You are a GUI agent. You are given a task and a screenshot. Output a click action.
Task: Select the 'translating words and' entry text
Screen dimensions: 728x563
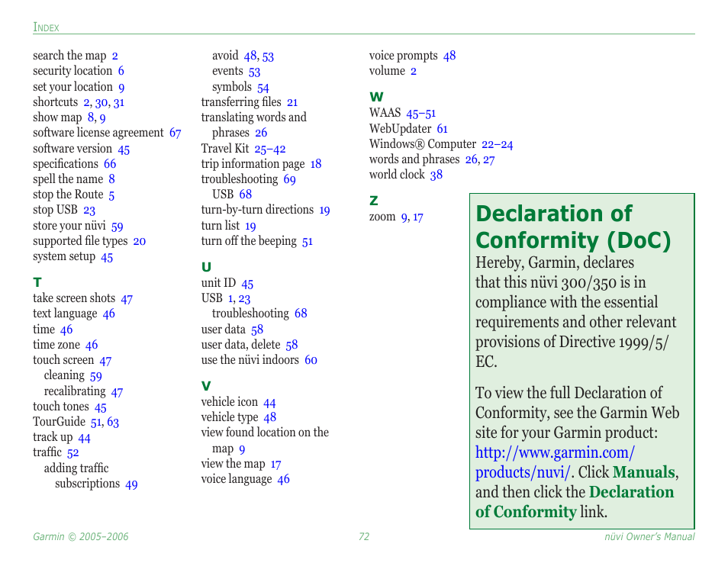(254, 117)
